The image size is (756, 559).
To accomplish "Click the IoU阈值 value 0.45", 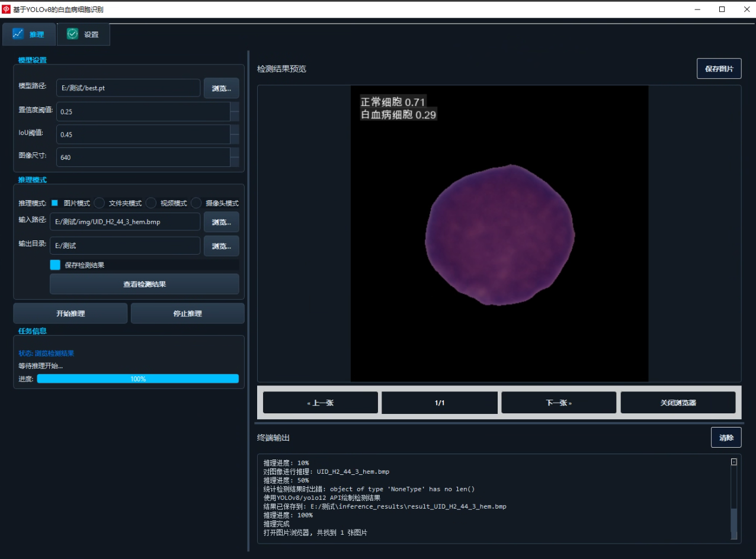I will point(143,134).
